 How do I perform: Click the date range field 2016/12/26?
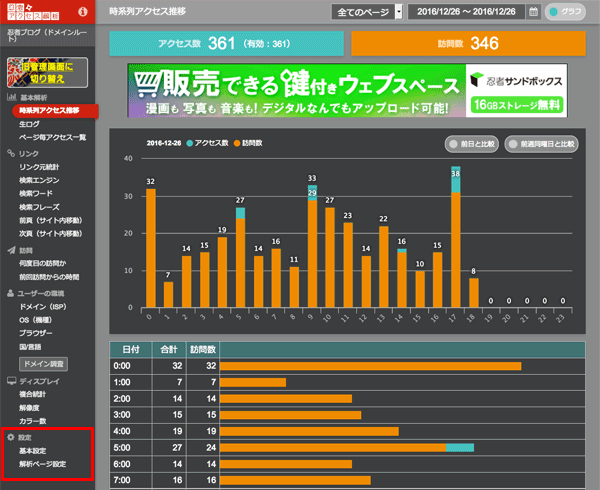[466, 12]
